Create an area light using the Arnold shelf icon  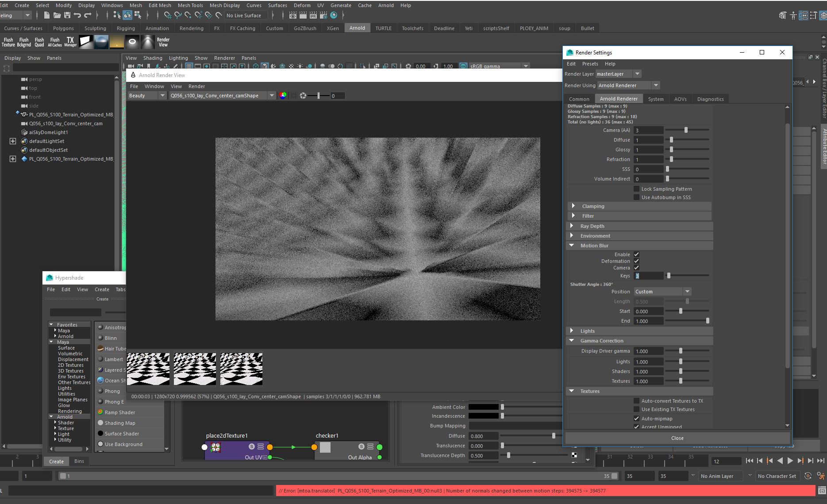(85, 42)
